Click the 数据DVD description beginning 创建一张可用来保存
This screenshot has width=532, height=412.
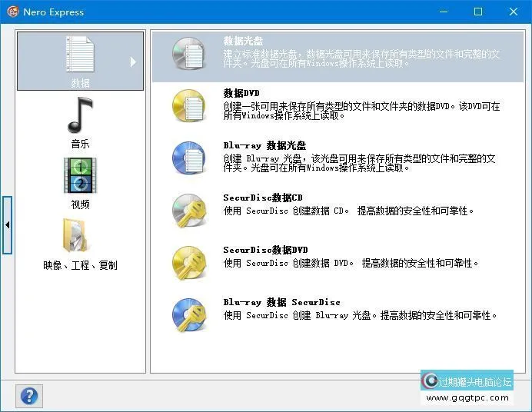361,111
